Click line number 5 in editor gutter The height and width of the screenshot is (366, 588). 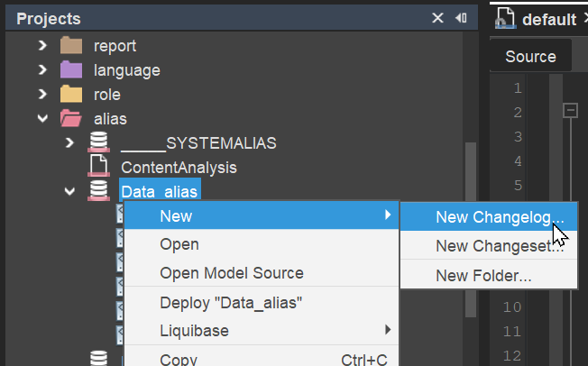[518, 186]
